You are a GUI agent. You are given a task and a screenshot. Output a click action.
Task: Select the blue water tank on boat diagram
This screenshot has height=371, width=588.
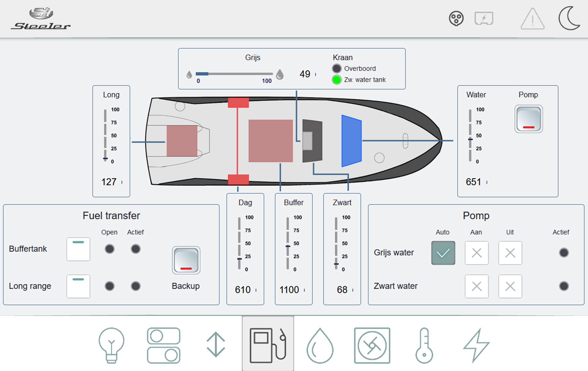[x=352, y=141]
